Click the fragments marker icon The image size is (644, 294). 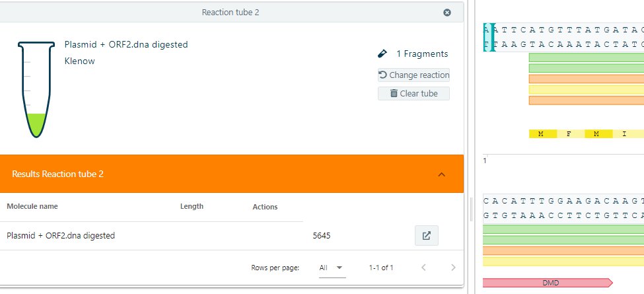pyautogui.click(x=382, y=54)
